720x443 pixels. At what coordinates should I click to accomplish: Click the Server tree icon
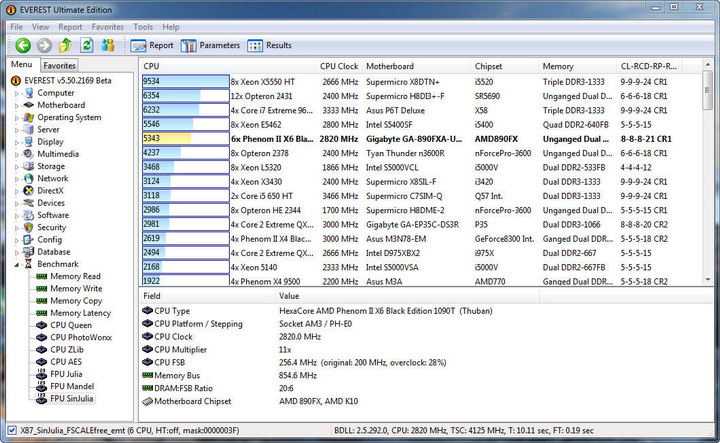(x=29, y=129)
